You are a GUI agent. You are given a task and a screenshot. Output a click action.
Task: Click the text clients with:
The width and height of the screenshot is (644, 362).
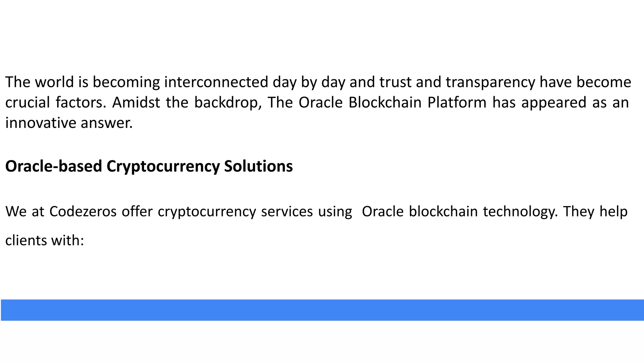click(45, 241)
